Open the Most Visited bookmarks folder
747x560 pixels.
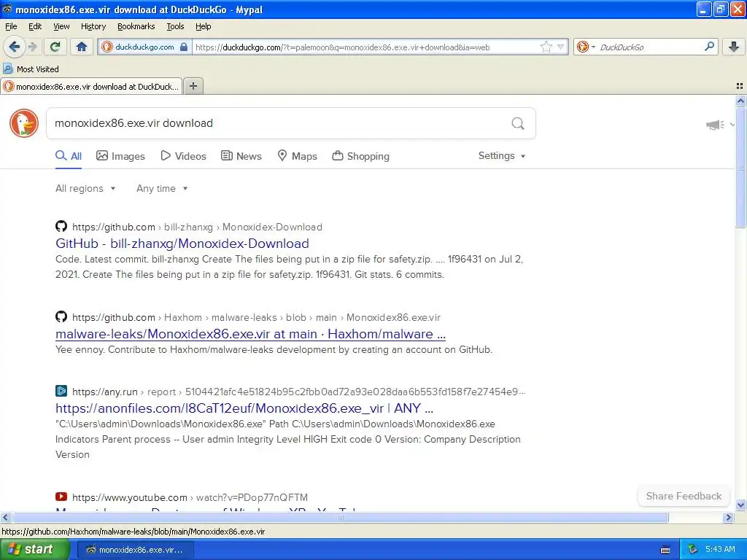31,69
